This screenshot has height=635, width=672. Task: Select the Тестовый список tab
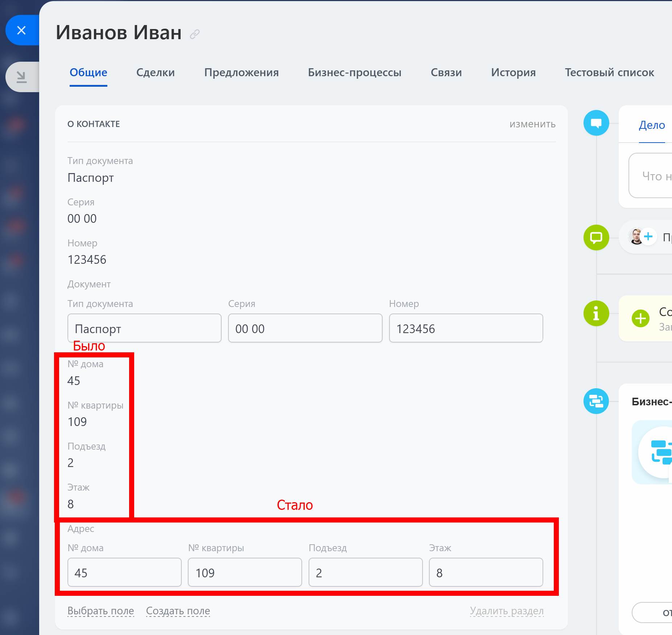click(609, 73)
